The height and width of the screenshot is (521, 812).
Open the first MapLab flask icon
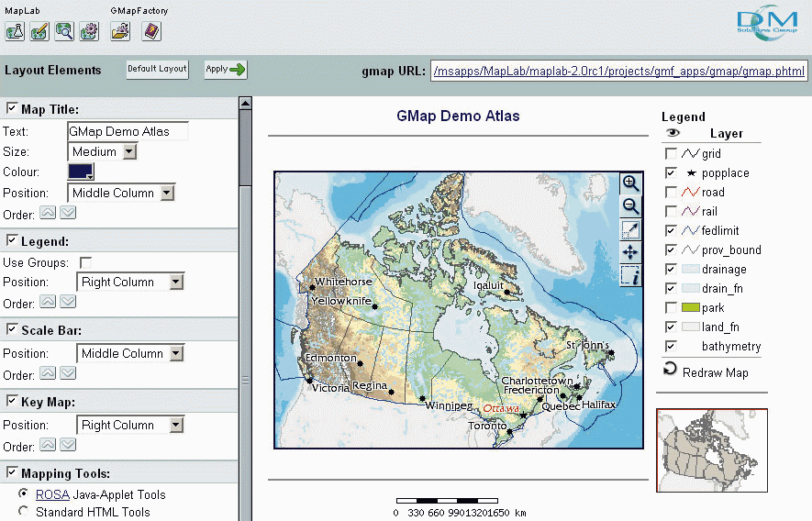(15, 31)
